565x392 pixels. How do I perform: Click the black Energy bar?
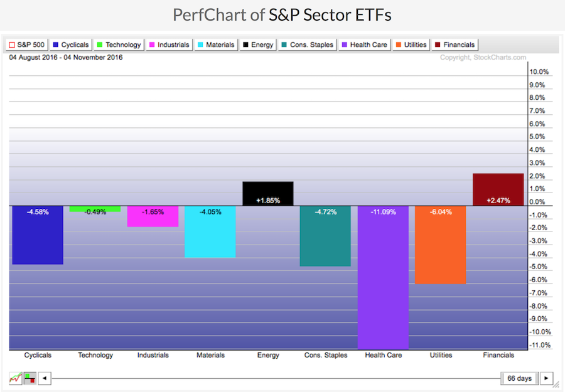[267, 193]
